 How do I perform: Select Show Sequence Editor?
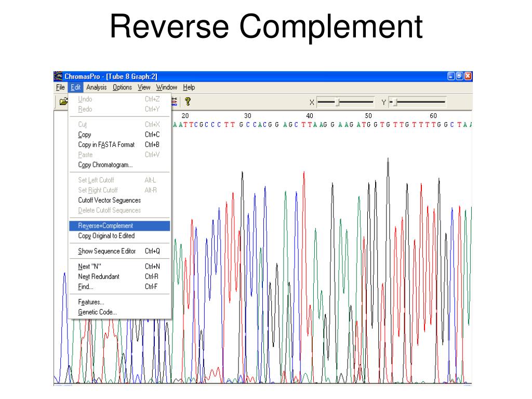point(119,251)
